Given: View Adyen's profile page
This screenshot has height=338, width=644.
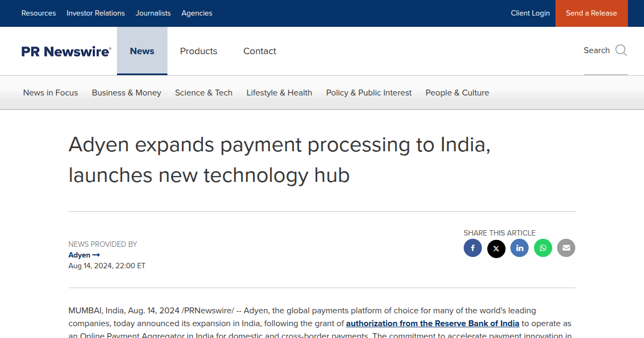Looking at the screenshot, I should coord(79,255).
